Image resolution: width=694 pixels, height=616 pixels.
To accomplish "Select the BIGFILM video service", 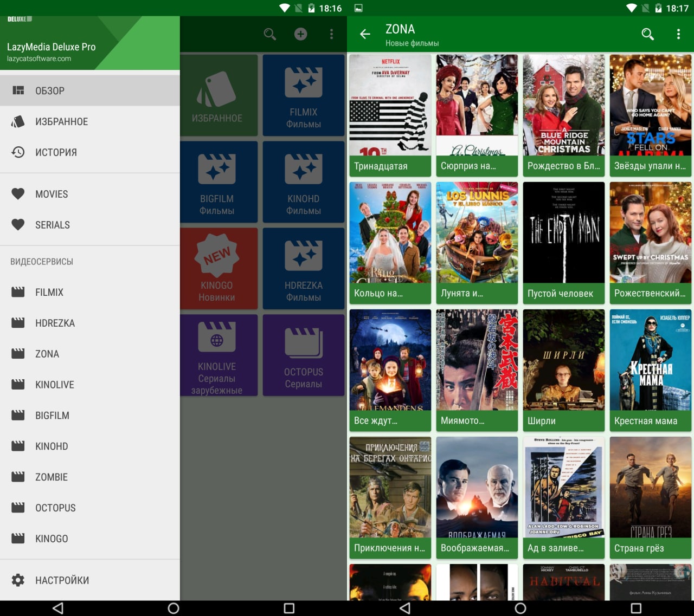I will click(x=90, y=416).
